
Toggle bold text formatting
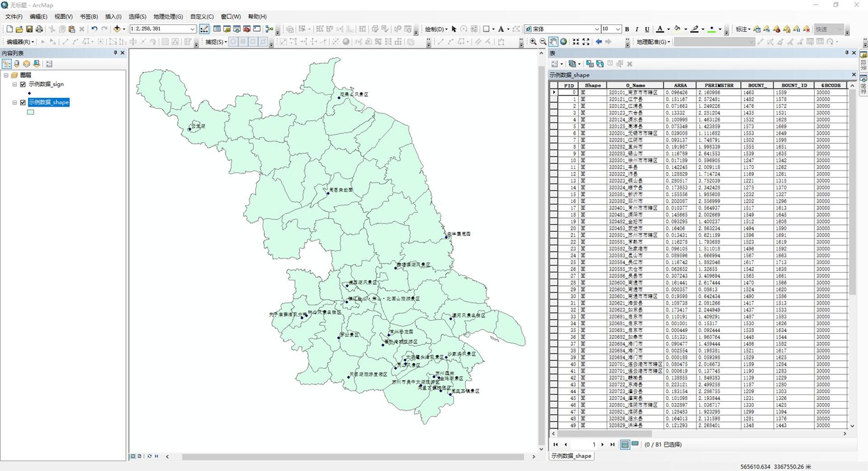627,29
